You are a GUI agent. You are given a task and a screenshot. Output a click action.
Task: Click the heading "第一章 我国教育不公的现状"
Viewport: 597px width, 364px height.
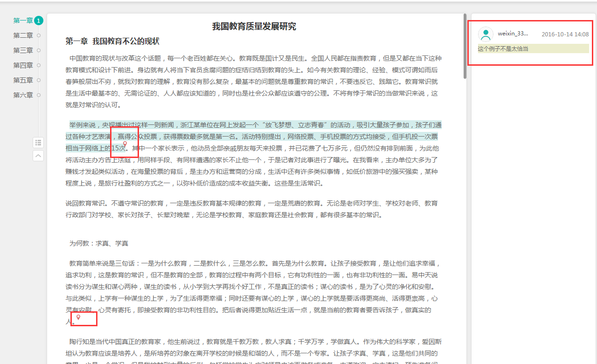point(112,41)
